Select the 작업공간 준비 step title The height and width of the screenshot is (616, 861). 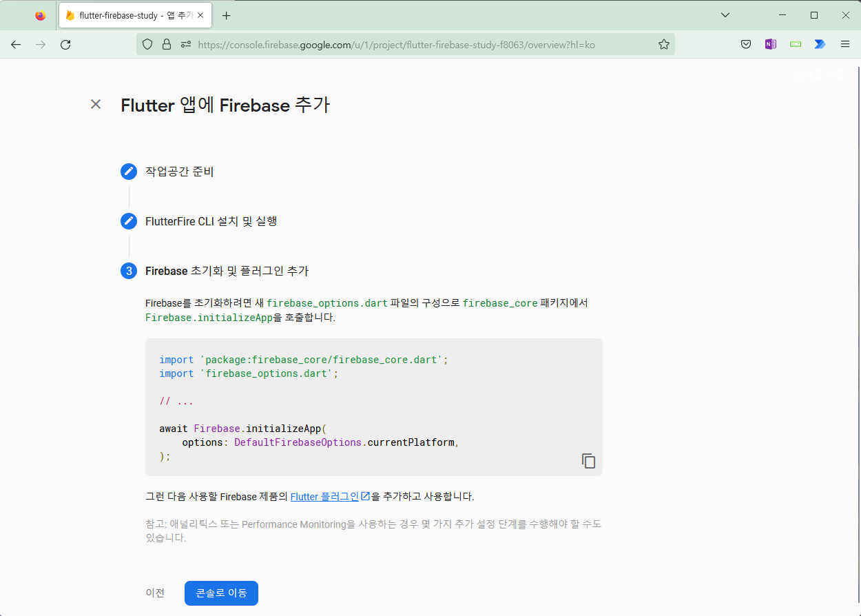[x=180, y=172]
